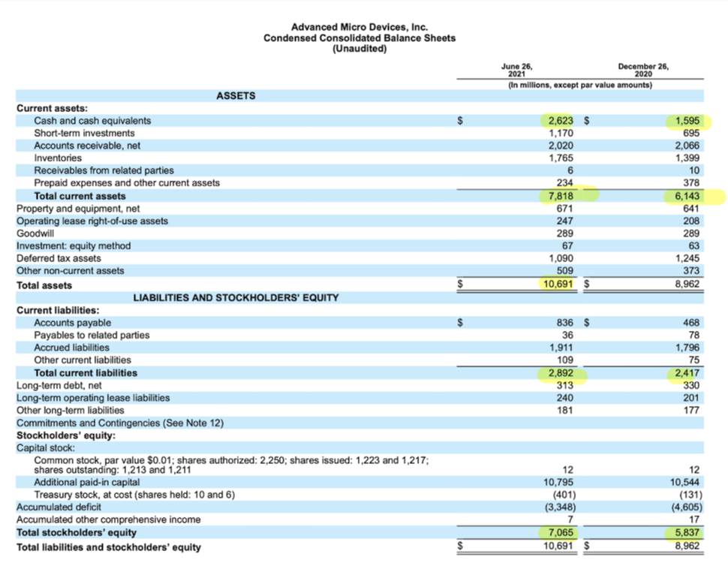Click accounts receivable value 2,020
Screen dimensions: 728x569
561,146
